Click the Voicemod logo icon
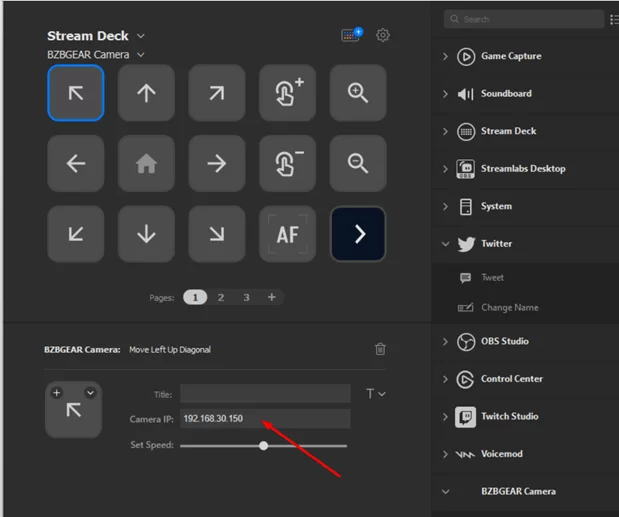The width and height of the screenshot is (619, 517). point(465,455)
